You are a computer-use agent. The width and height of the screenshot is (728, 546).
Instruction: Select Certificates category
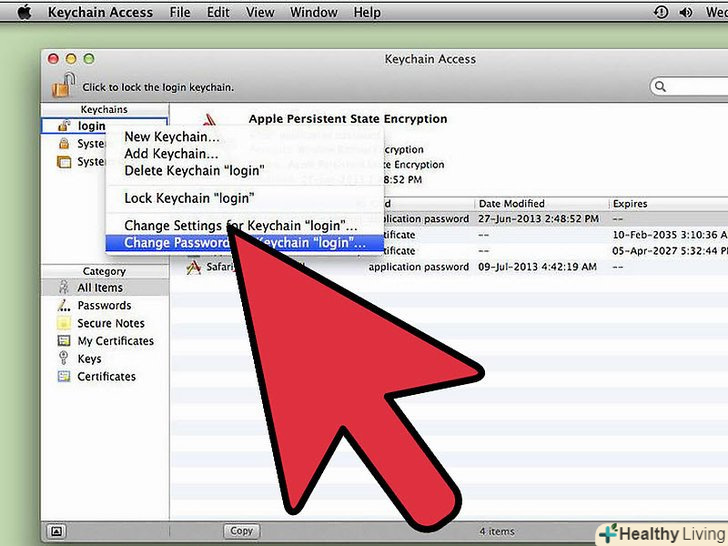click(x=105, y=377)
